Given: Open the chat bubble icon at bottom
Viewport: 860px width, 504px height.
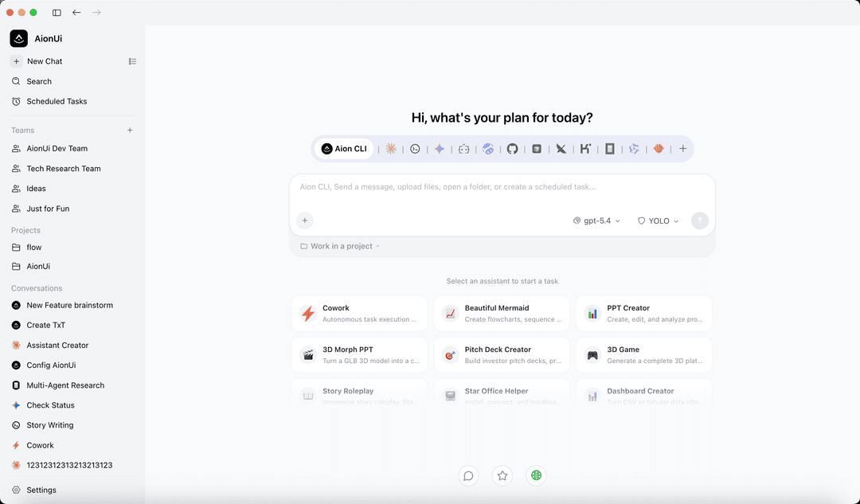Looking at the screenshot, I should (468, 475).
